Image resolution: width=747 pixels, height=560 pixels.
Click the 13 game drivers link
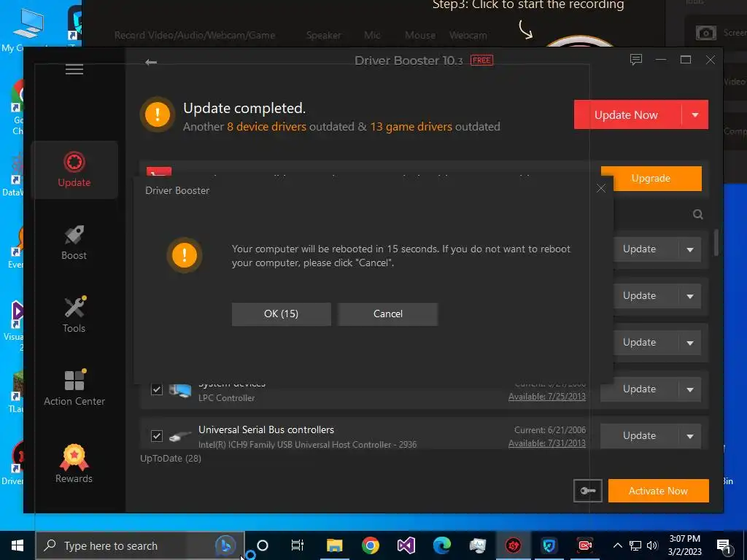click(x=411, y=127)
